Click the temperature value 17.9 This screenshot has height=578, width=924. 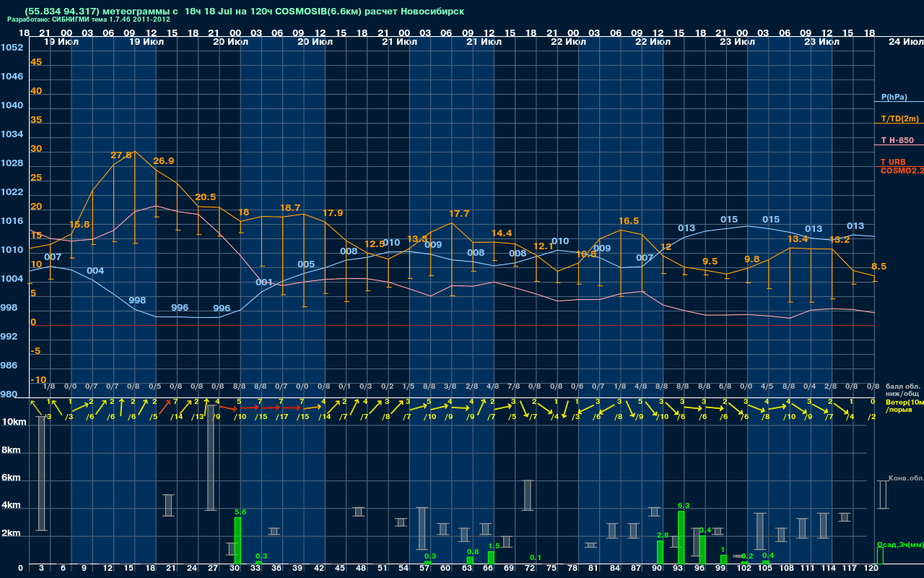pos(333,213)
